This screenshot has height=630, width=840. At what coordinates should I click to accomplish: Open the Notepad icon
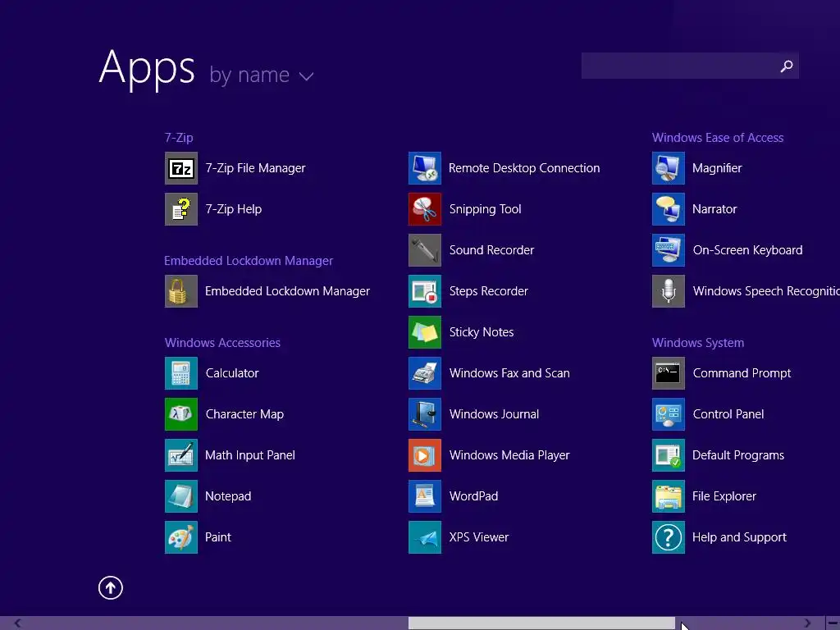coord(181,496)
